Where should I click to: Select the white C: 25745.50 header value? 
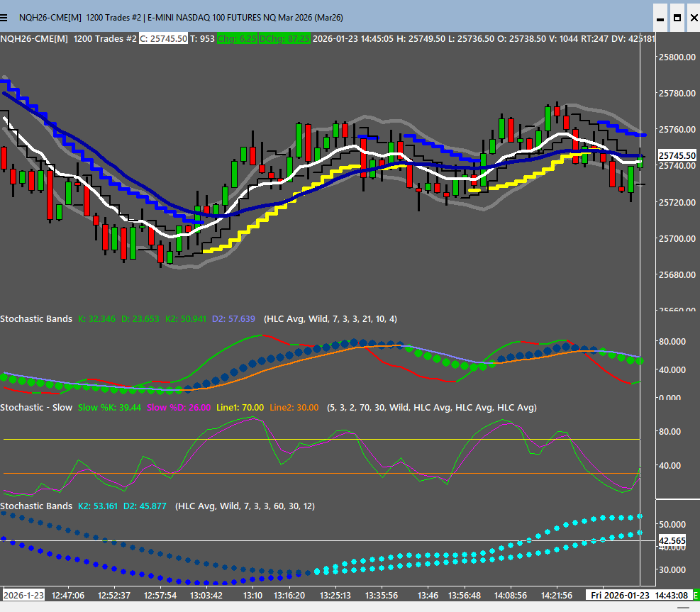point(163,38)
